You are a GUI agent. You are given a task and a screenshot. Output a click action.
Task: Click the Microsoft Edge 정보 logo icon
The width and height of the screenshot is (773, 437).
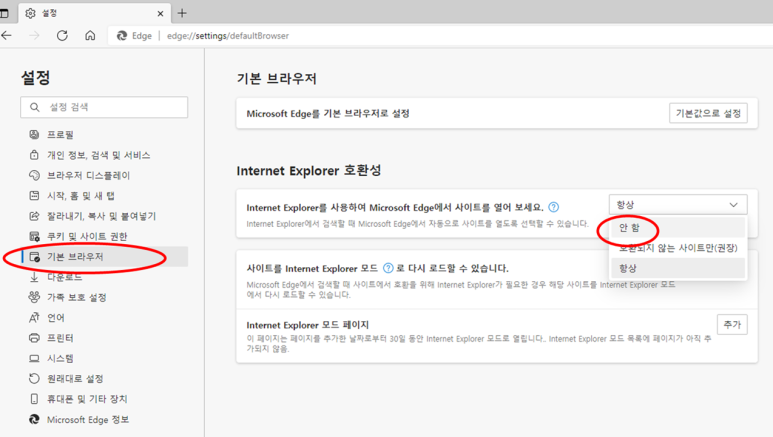(34, 419)
